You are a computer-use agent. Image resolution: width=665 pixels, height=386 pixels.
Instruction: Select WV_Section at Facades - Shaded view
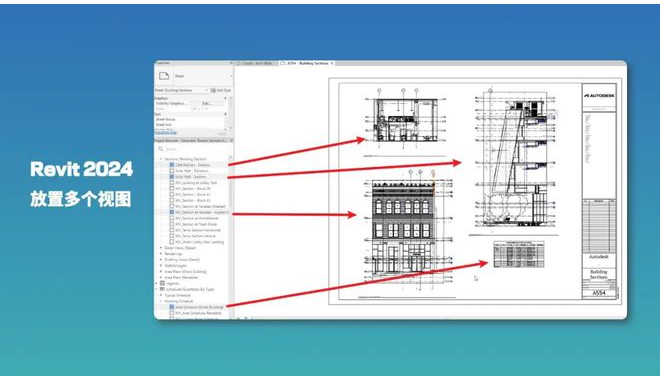[200, 206]
